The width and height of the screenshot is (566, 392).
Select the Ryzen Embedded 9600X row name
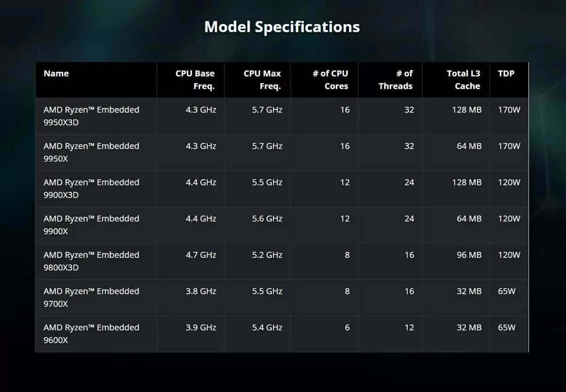coord(91,334)
